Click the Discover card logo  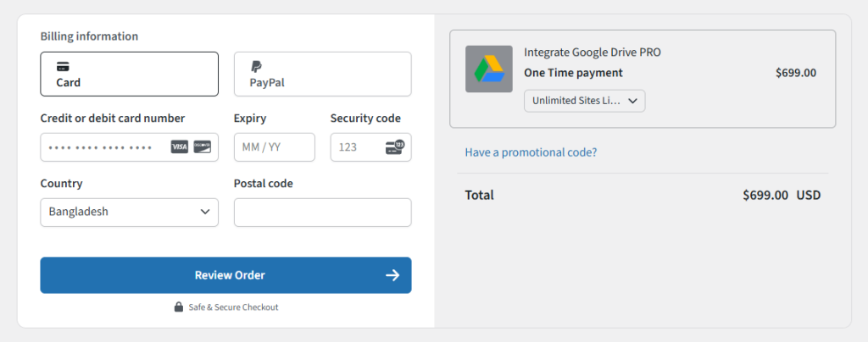tap(202, 147)
